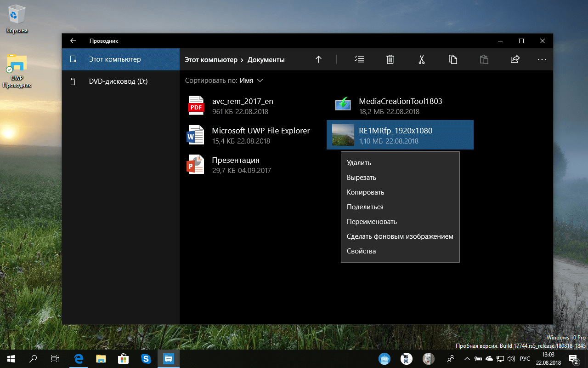
Task: Enable multi-select mode with the checklist icon
Action: (x=359, y=59)
